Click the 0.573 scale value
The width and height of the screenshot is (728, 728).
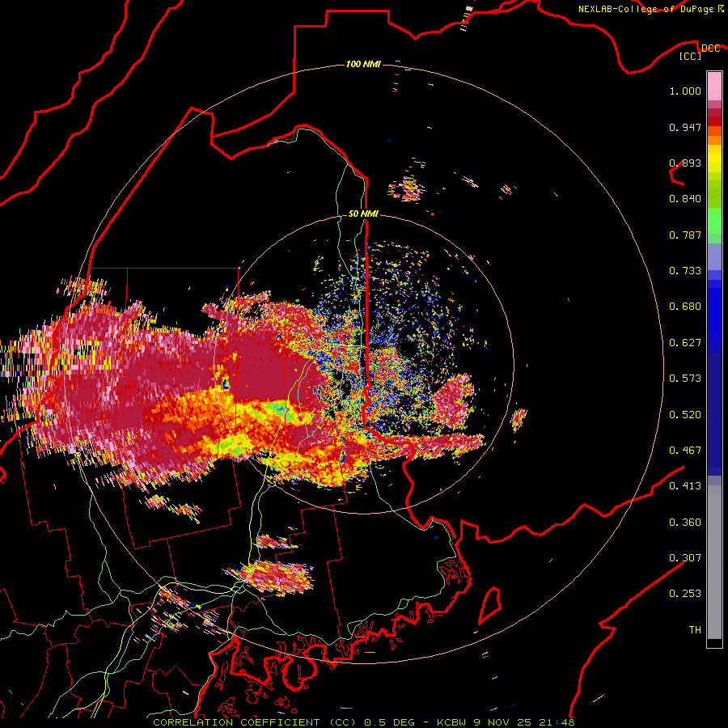point(685,379)
